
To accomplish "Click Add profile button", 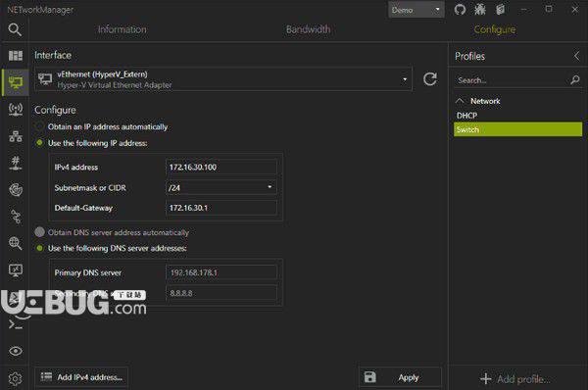I will [x=514, y=379].
